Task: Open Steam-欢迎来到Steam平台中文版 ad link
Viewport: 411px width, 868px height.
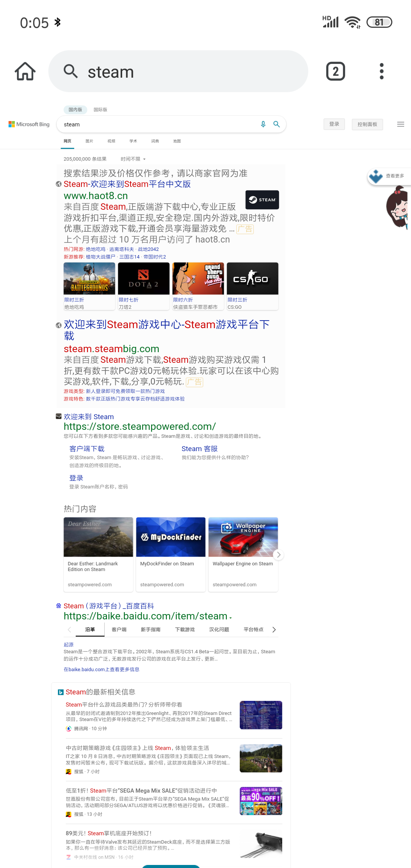Action: click(127, 184)
